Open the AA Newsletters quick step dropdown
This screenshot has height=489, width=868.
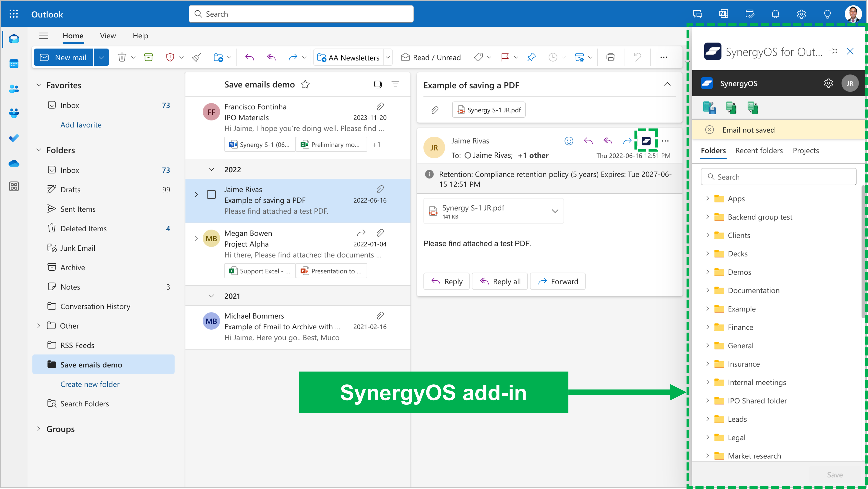click(388, 57)
